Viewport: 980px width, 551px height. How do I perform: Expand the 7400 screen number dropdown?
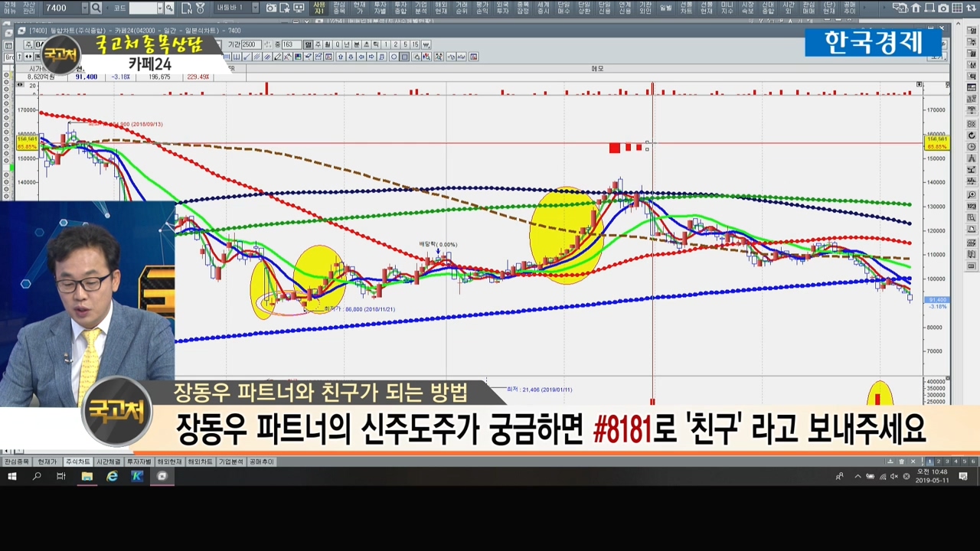click(84, 8)
